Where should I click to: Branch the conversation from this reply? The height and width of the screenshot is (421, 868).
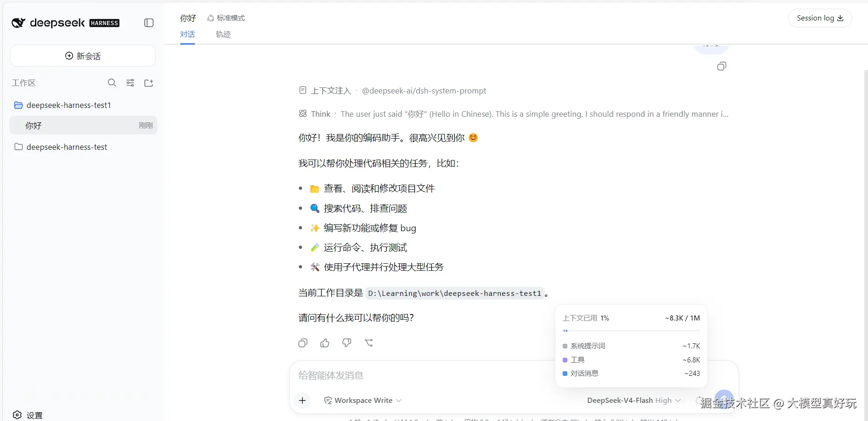(369, 343)
